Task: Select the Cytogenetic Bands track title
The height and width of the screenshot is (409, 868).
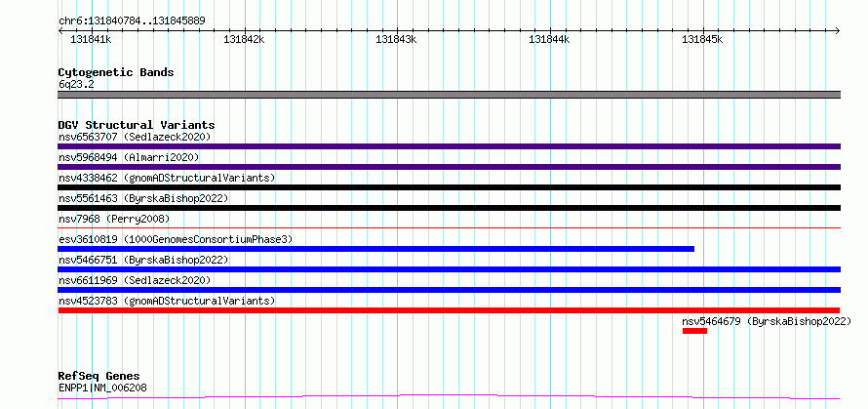Action: [x=116, y=72]
